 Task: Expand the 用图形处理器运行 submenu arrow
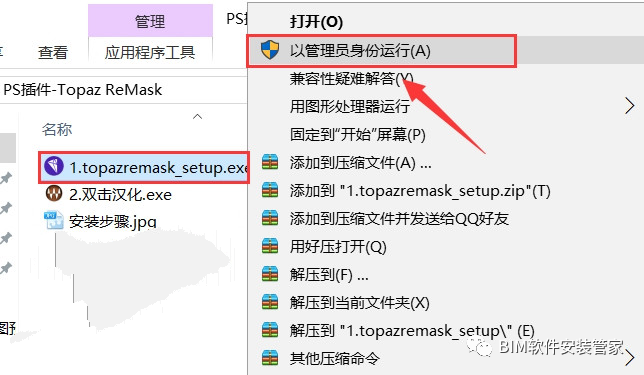629,106
